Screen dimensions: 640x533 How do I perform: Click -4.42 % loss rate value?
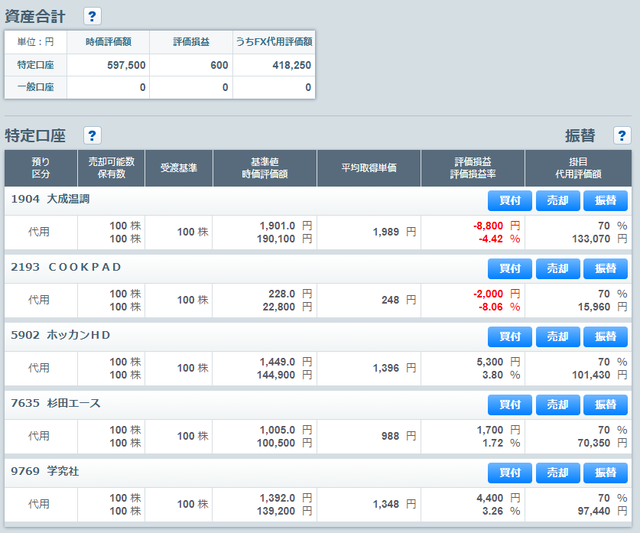click(x=499, y=239)
